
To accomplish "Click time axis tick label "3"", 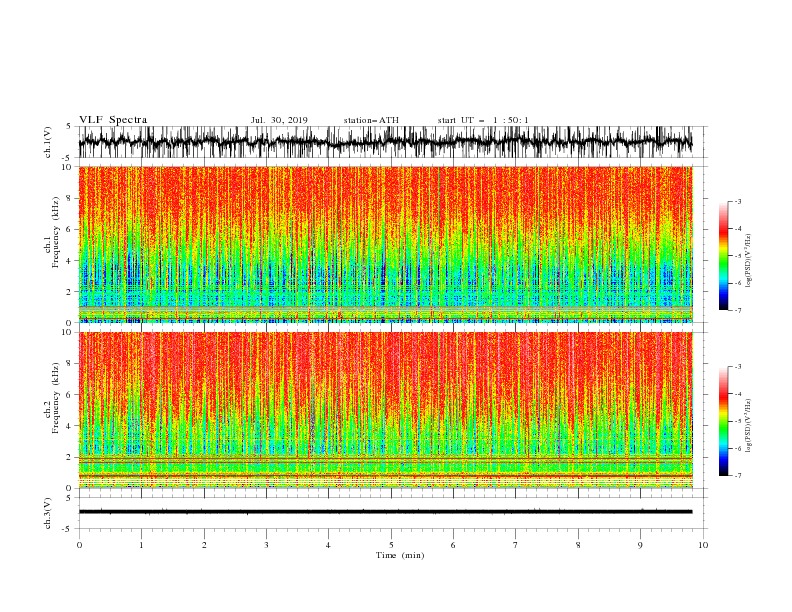I will point(266,545).
